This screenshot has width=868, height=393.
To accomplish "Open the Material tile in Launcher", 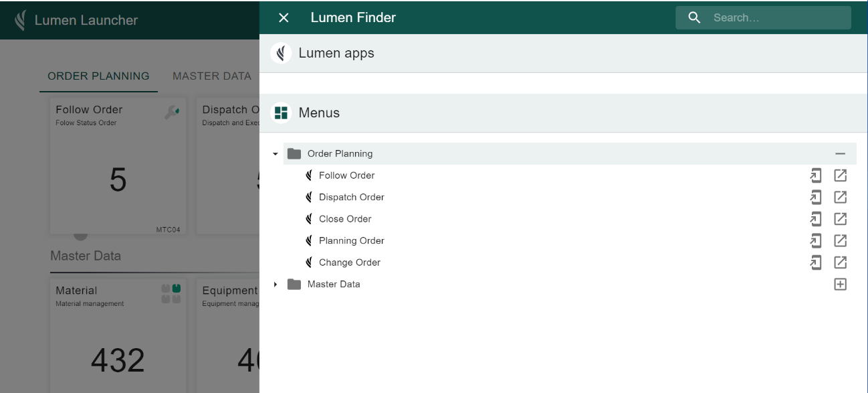I will [118, 336].
